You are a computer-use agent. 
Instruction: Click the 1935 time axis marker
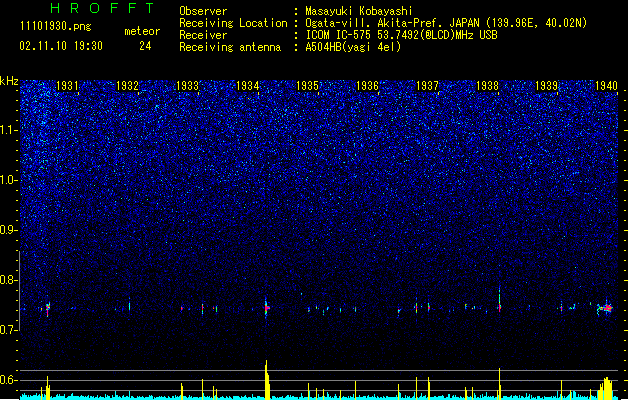307,85
